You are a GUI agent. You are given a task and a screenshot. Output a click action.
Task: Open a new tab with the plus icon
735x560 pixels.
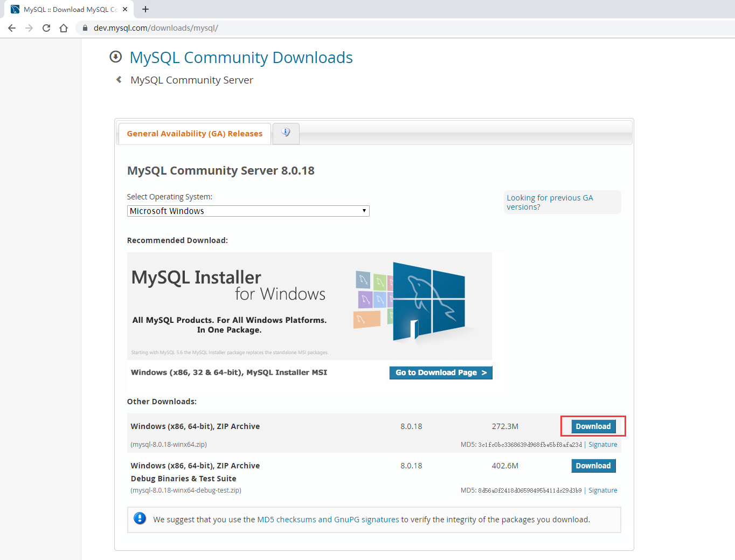point(145,9)
